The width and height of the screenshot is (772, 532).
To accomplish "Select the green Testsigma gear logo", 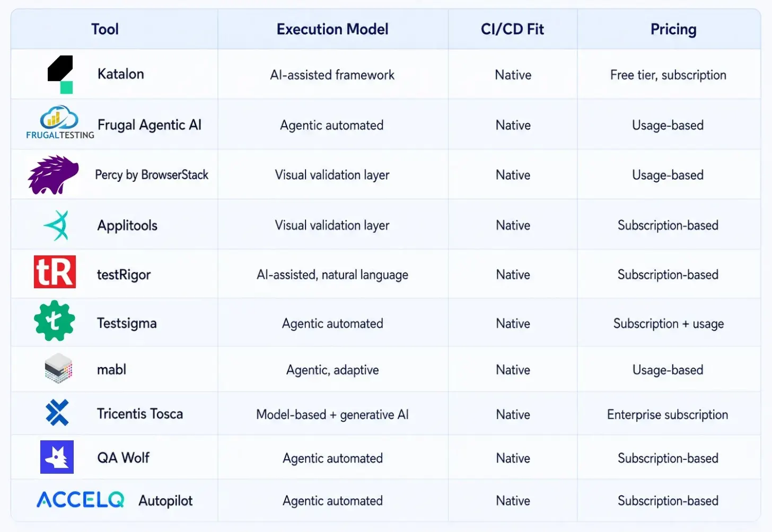I will [x=54, y=321].
